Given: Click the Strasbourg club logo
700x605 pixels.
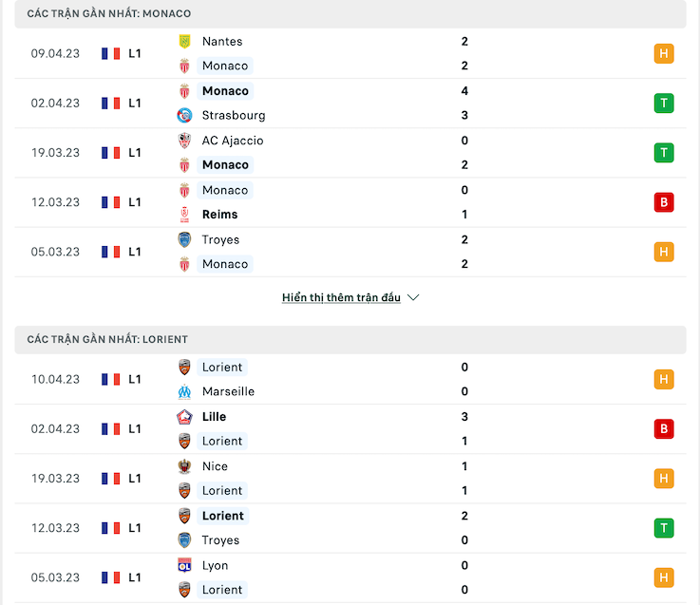Looking at the screenshot, I should point(184,115).
